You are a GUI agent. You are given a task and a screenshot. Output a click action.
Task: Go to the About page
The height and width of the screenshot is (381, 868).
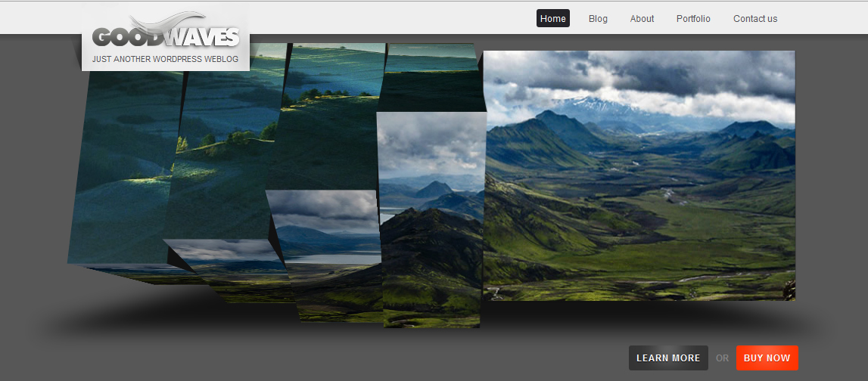[x=642, y=19]
